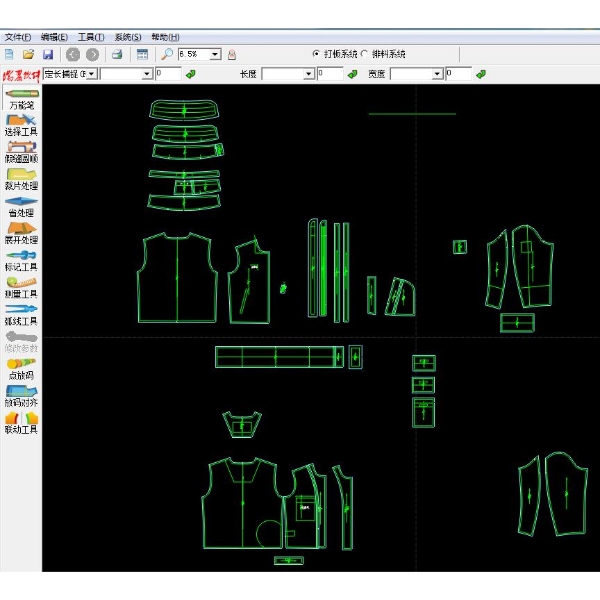
Task: Select the 标记工具 marking pin tool
Action: tap(21, 261)
